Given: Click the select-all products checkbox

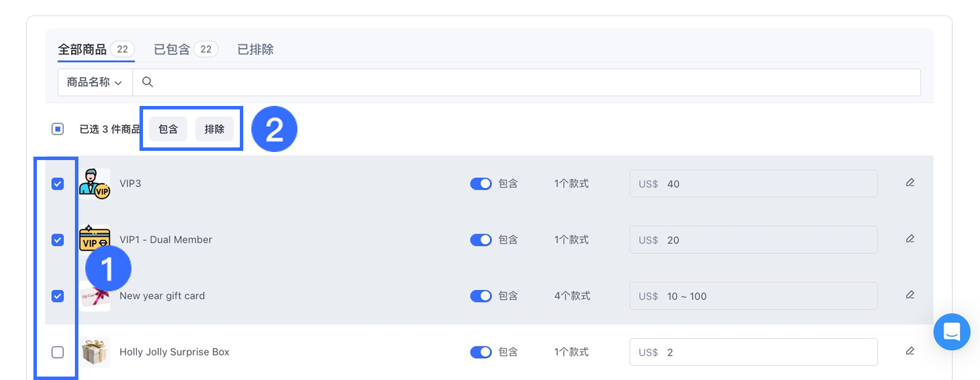Looking at the screenshot, I should click(x=58, y=128).
